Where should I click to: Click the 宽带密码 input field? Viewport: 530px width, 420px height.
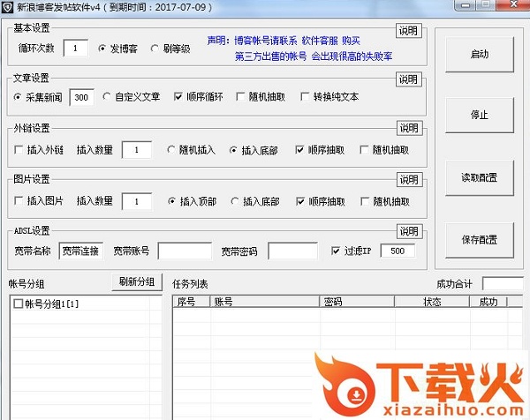click(292, 251)
